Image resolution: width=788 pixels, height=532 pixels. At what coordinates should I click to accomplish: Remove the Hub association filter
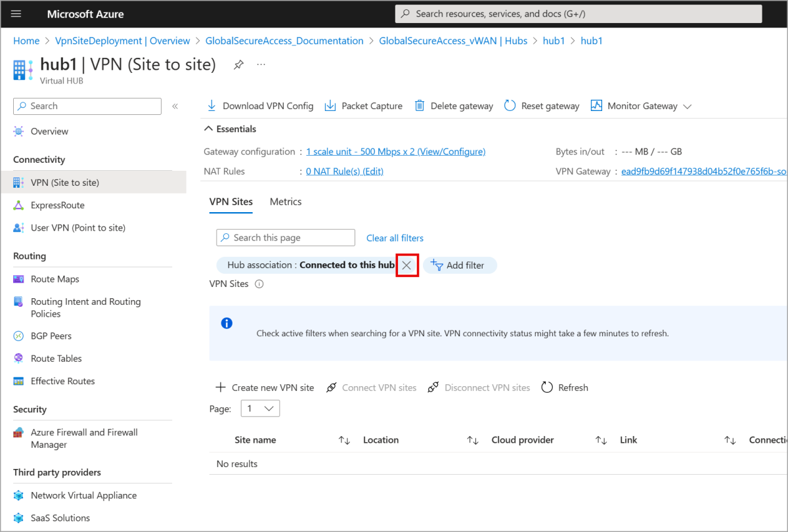pyautogui.click(x=407, y=265)
